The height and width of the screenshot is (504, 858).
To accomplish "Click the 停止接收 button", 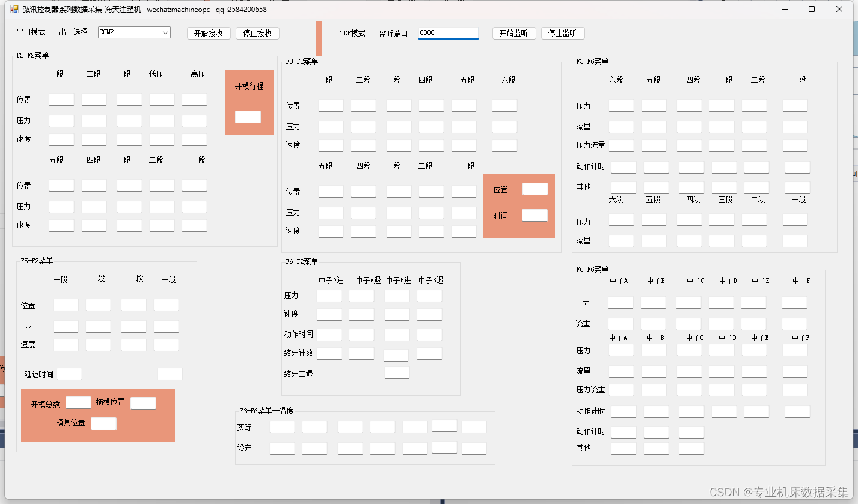I will coord(257,34).
